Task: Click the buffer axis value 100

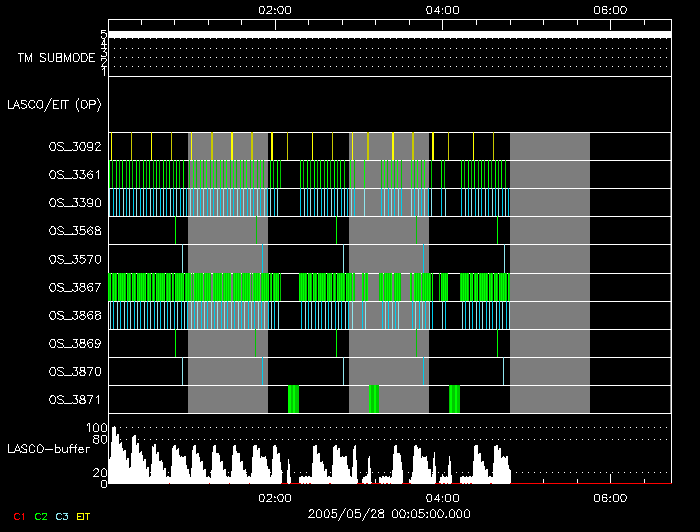Action: click(97, 428)
